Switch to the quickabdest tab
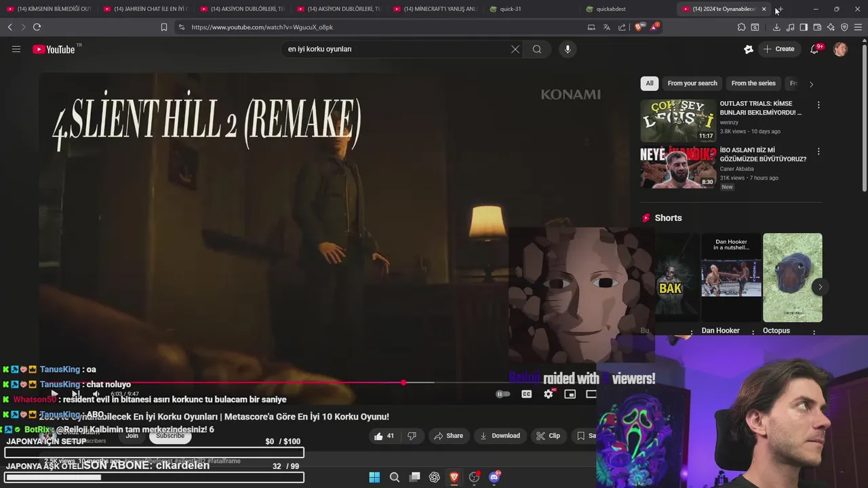The height and width of the screenshot is (488, 868). click(x=629, y=9)
